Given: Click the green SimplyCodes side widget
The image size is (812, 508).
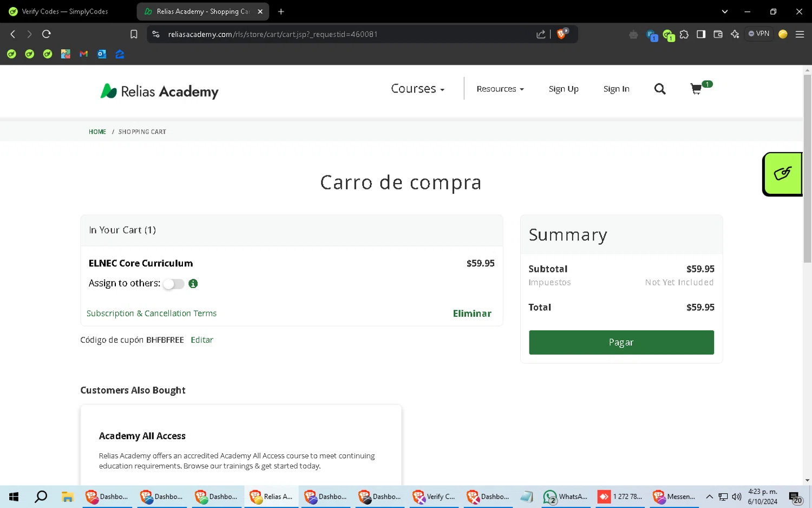Looking at the screenshot, I should pos(782,174).
